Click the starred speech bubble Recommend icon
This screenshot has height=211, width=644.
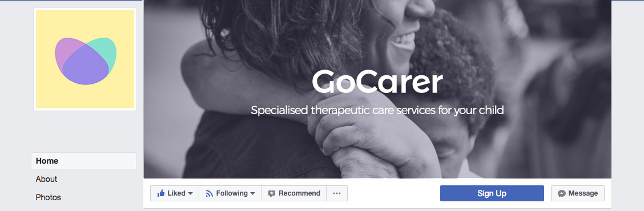[272, 193]
